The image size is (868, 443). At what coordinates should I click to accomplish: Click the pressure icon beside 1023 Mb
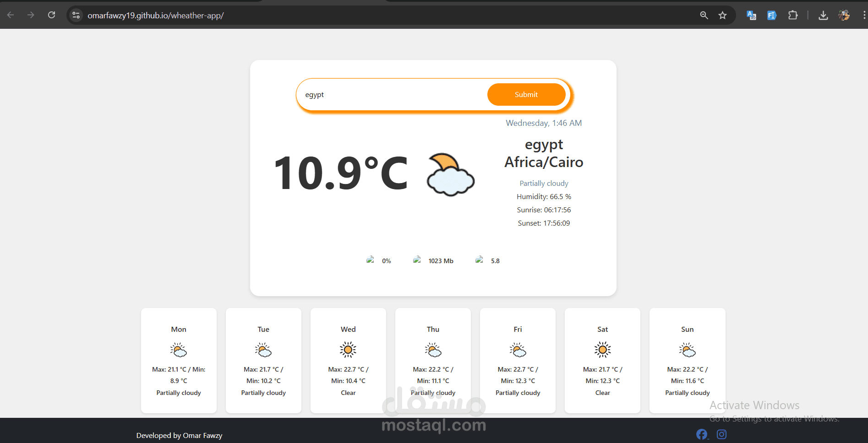coord(417,260)
